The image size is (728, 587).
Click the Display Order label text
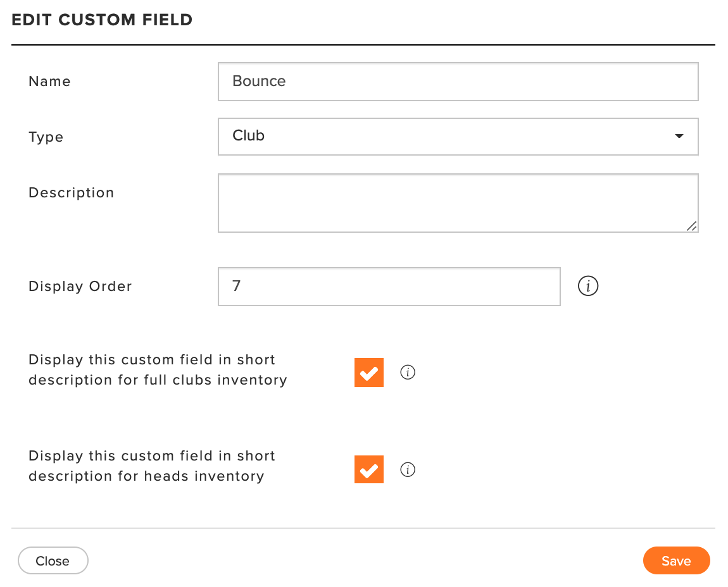coord(80,287)
